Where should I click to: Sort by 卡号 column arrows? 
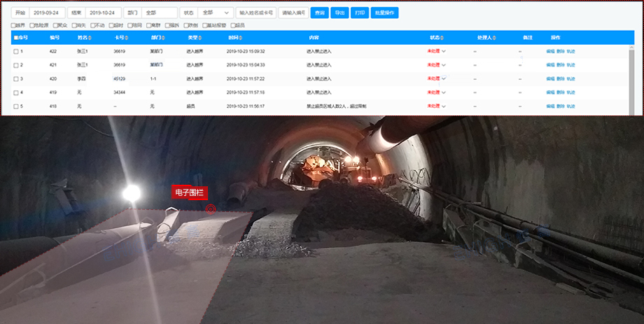tap(125, 37)
